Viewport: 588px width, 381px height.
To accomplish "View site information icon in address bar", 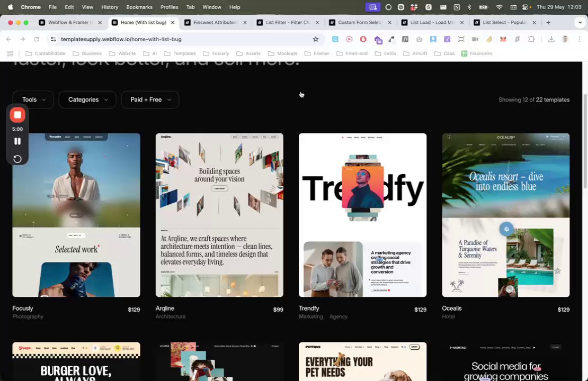I will click(x=54, y=39).
